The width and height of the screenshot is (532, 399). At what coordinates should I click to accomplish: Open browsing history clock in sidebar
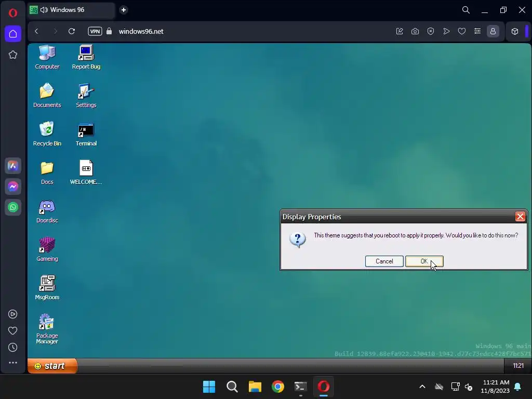(12, 348)
